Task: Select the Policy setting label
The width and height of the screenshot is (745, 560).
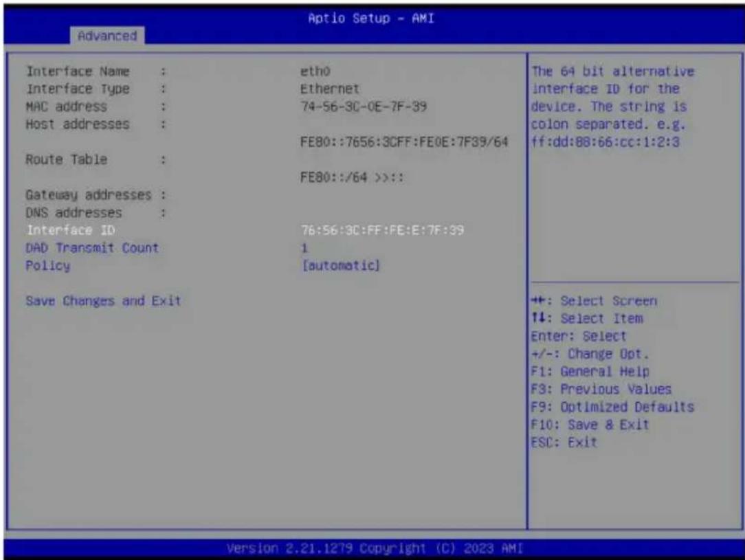Action: click(48, 265)
